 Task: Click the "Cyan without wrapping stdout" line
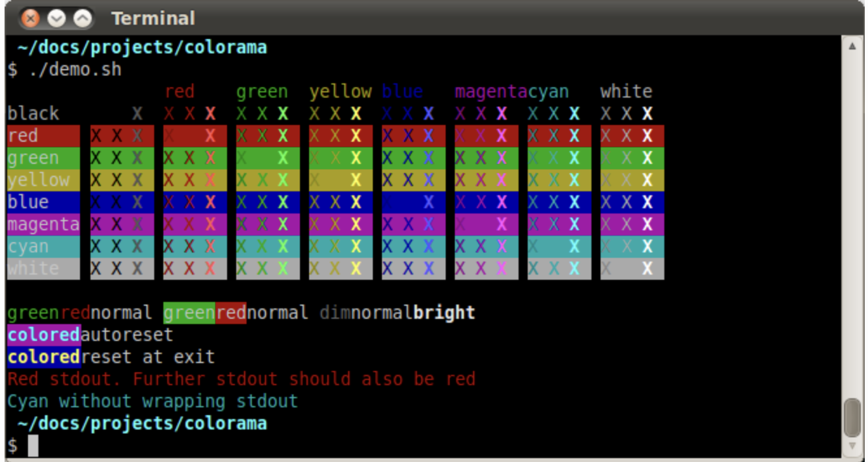point(153,401)
